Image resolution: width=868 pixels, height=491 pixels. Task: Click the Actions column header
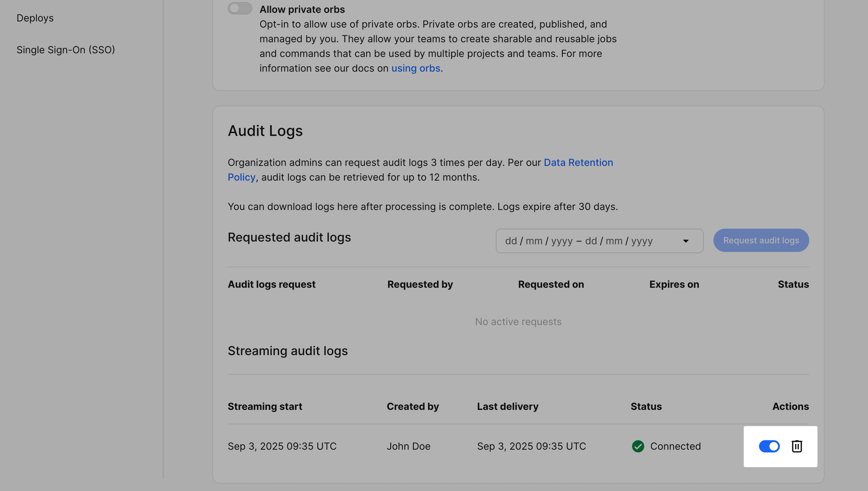click(790, 406)
